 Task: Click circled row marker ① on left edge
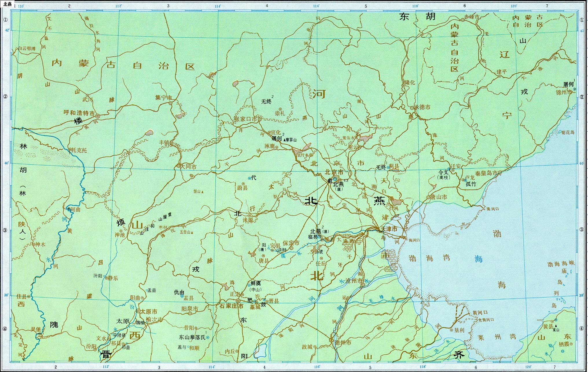pyautogui.click(x=5, y=20)
